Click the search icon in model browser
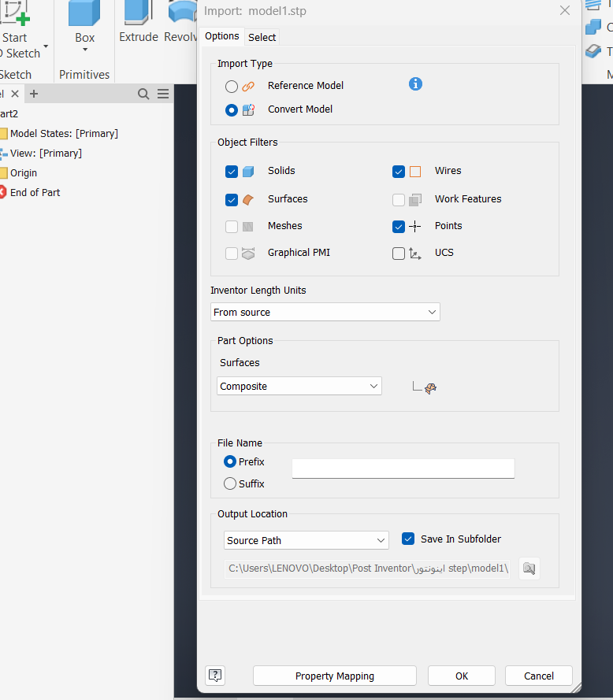The width and height of the screenshot is (613, 700). [143, 94]
